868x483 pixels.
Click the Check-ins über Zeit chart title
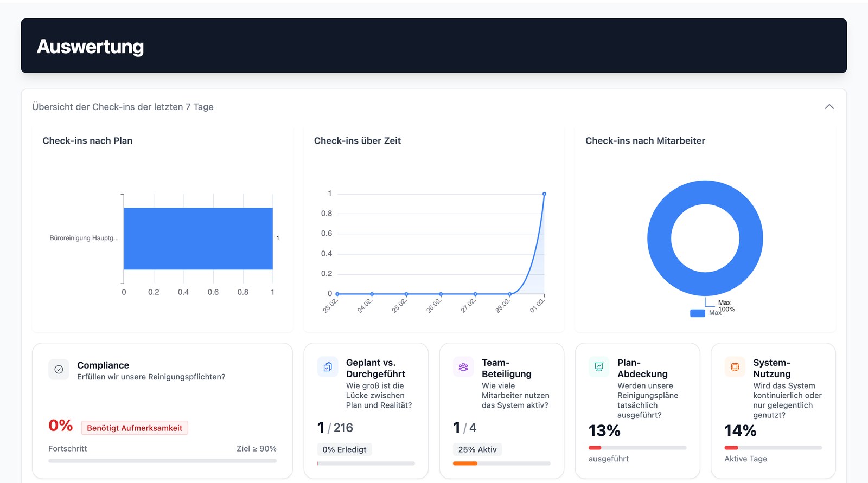point(357,141)
